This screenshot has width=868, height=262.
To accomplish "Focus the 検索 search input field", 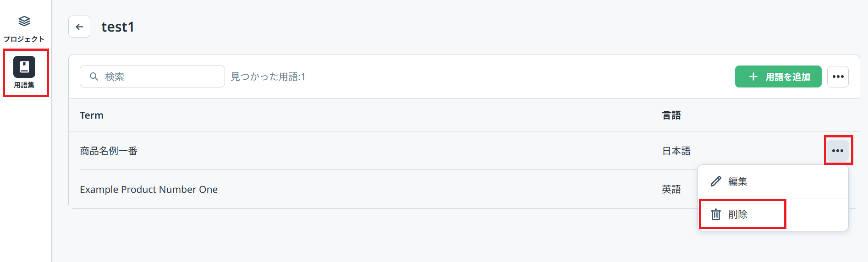I will [x=160, y=76].
